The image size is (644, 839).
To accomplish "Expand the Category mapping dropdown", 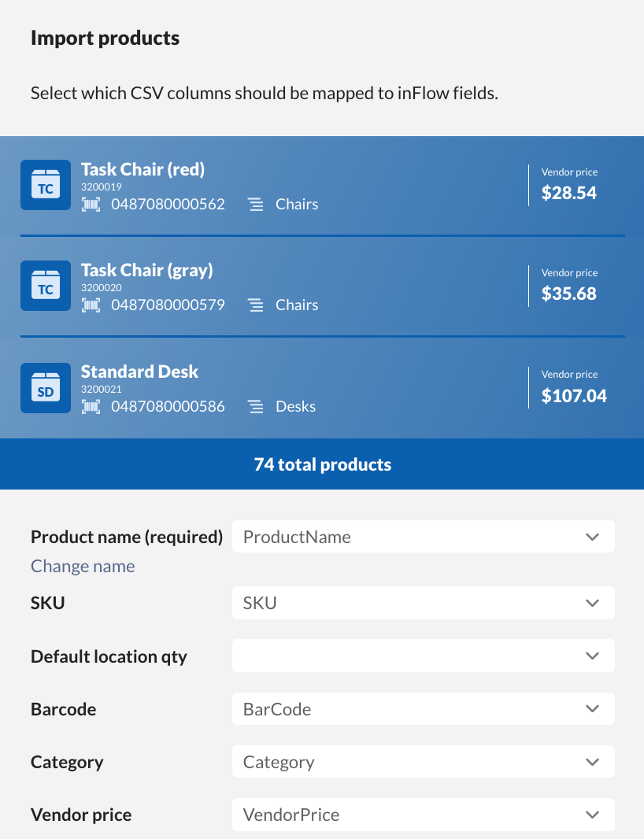I will tap(423, 762).
